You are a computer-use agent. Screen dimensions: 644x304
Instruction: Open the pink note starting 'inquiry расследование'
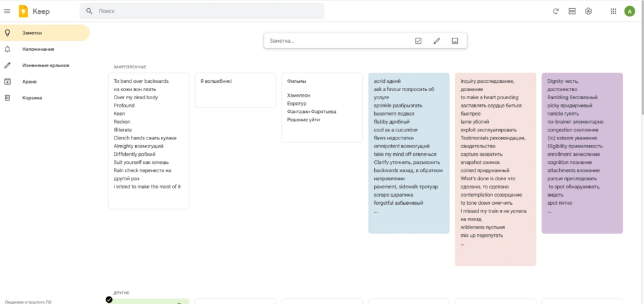coord(496,170)
